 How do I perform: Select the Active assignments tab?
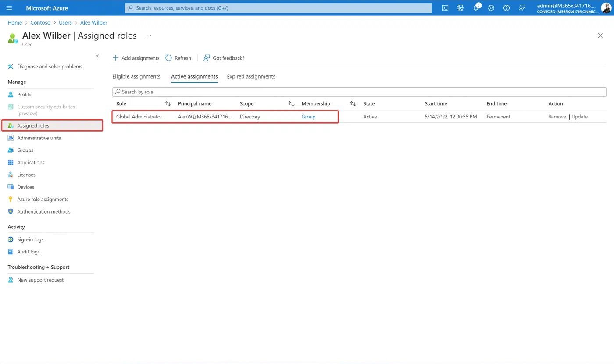(194, 76)
